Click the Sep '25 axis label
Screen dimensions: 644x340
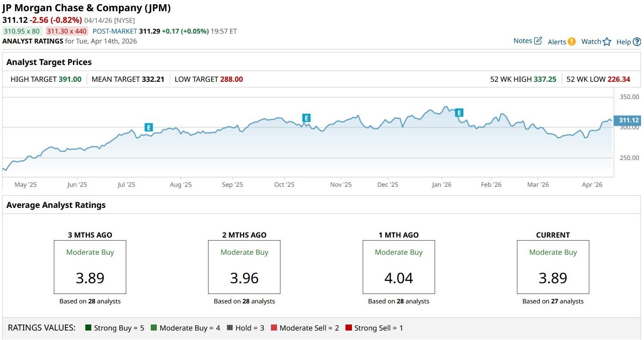click(233, 185)
